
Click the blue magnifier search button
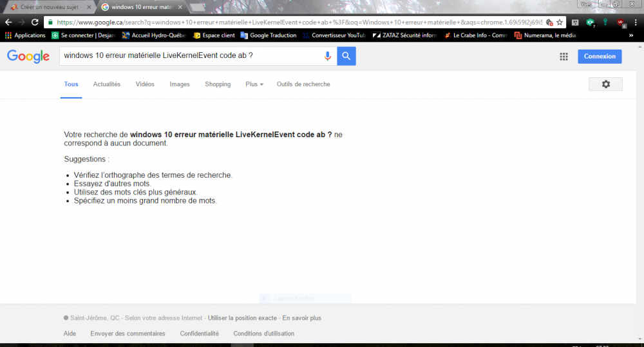pyautogui.click(x=346, y=56)
